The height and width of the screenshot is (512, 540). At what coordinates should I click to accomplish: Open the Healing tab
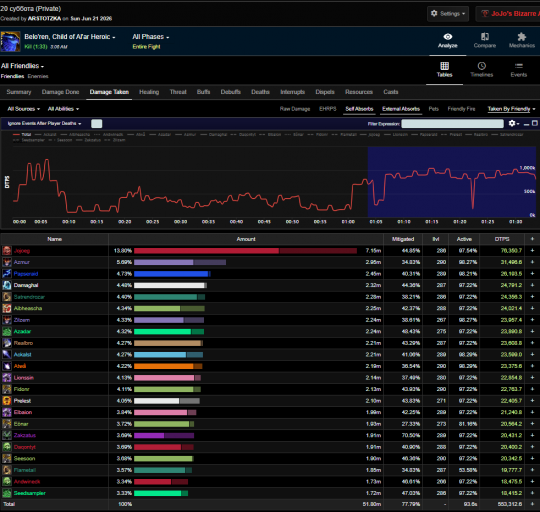[149, 92]
